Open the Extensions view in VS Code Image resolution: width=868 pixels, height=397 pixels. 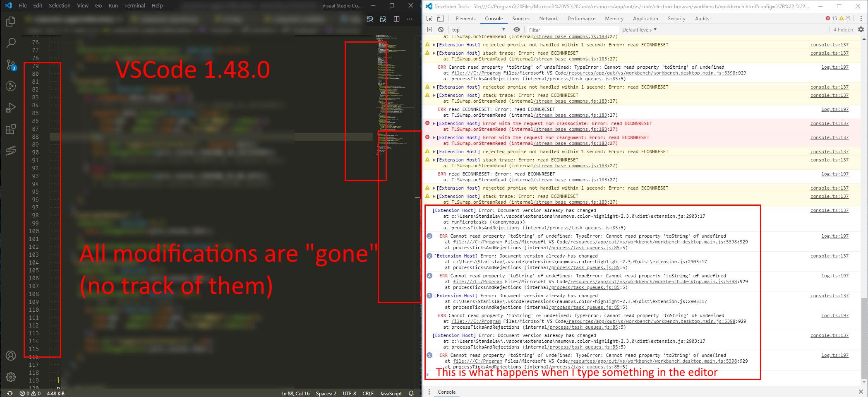click(x=10, y=129)
